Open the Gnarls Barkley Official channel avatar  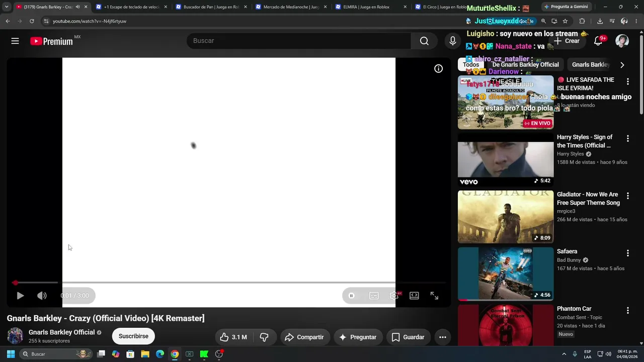[x=15, y=336]
